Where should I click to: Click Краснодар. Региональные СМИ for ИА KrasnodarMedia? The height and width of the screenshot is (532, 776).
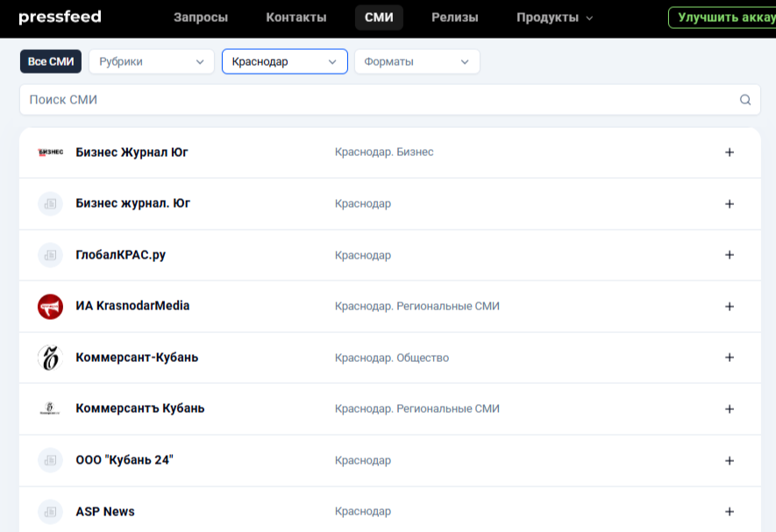point(417,307)
